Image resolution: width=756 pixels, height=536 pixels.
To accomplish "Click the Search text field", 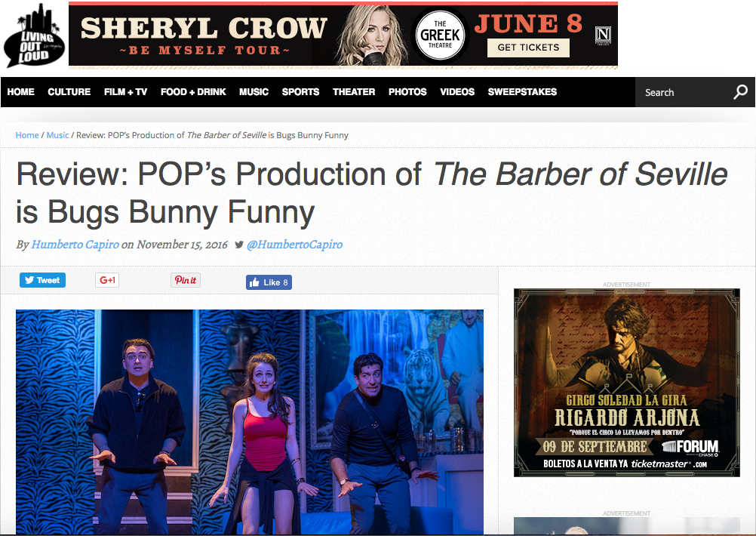I will (x=682, y=92).
